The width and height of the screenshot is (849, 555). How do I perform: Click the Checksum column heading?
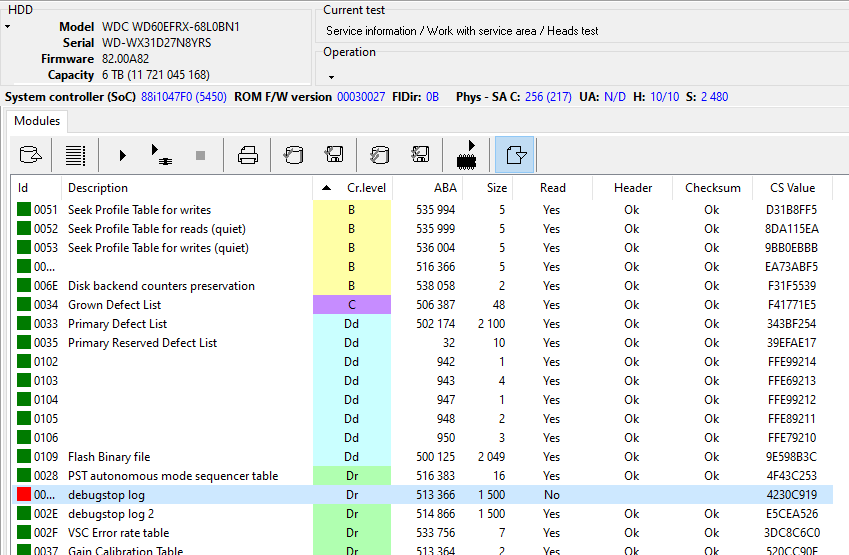[713, 188]
